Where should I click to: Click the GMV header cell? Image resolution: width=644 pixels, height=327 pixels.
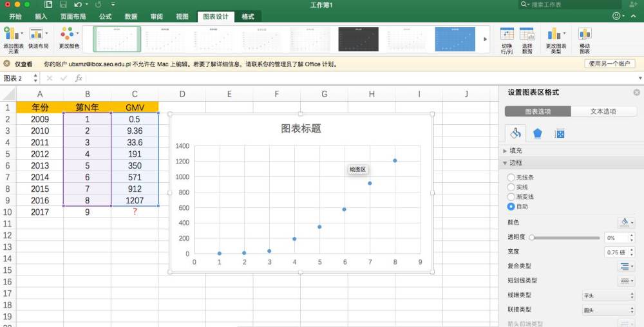point(135,107)
